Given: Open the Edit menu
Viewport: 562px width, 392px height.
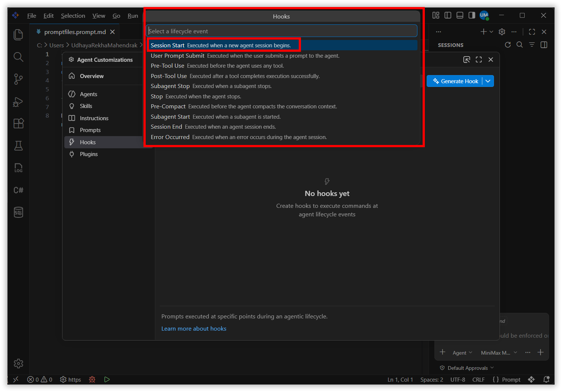Looking at the screenshot, I should [x=48, y=16].
